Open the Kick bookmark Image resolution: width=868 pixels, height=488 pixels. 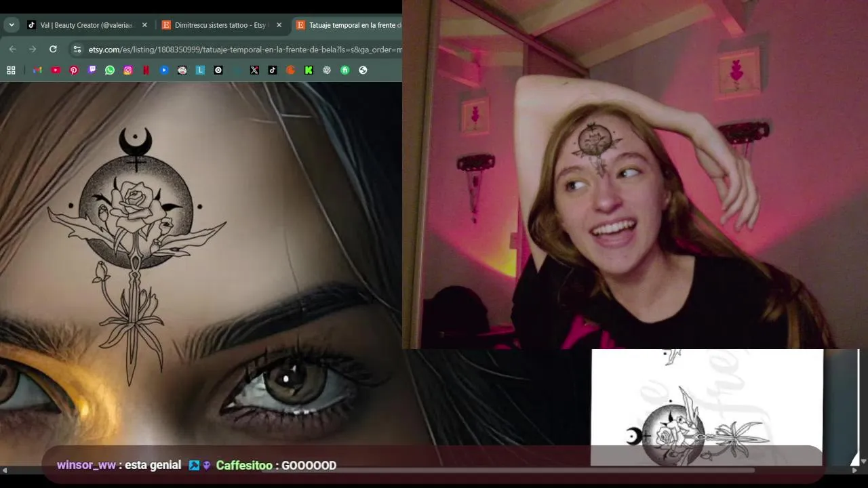click(x=309, y=70)
